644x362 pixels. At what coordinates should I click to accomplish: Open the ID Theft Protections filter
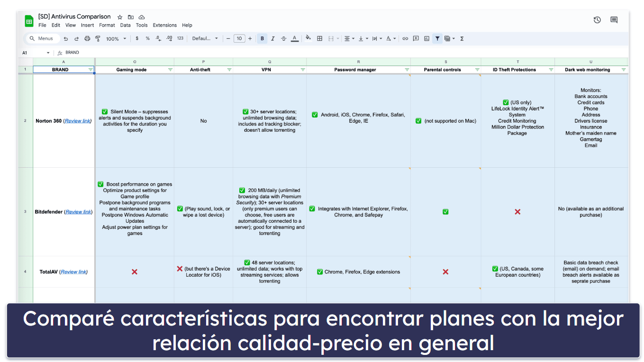(x=551, y=70)
